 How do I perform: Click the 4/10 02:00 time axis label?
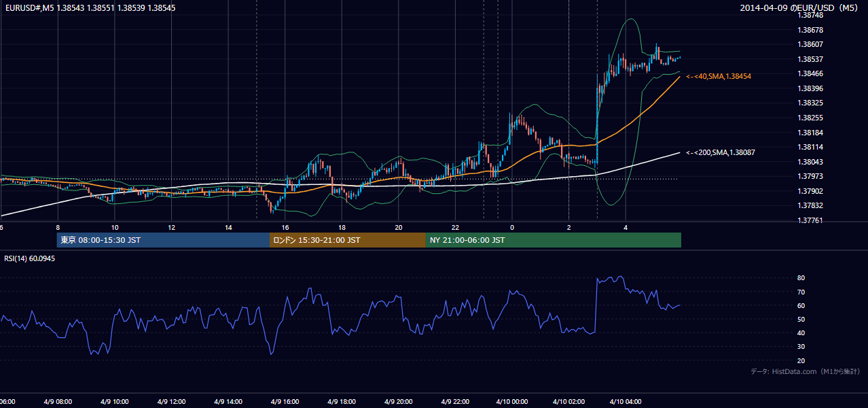pyautogui.click(x=569, y=401)
